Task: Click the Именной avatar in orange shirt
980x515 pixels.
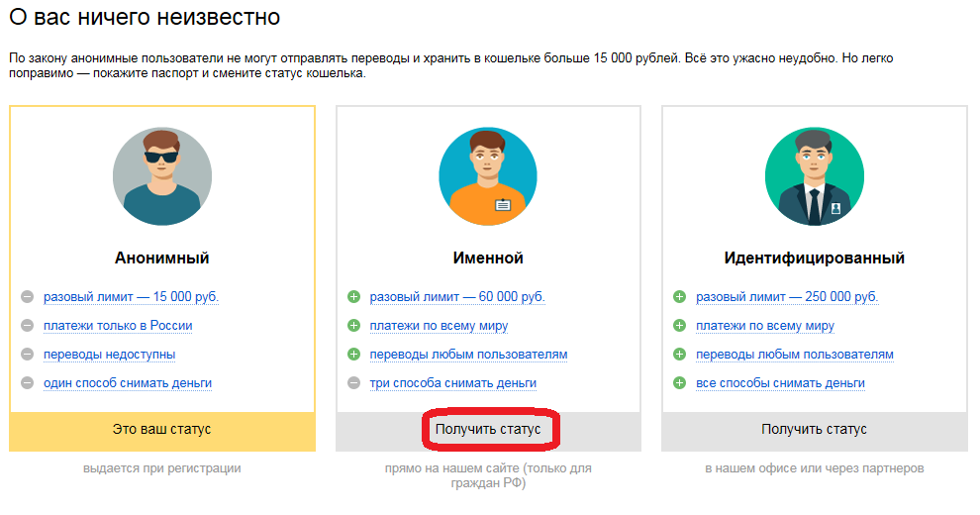Action: point(488,176)
